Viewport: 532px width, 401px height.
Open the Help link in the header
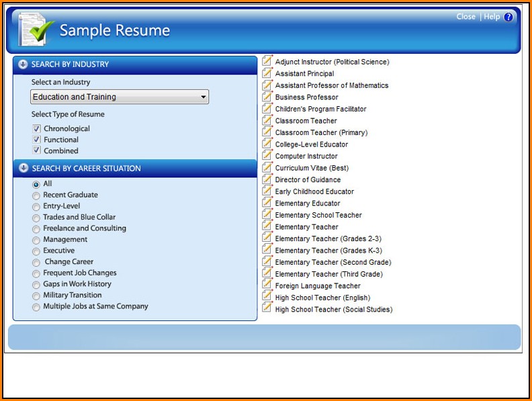coord(492,17)
